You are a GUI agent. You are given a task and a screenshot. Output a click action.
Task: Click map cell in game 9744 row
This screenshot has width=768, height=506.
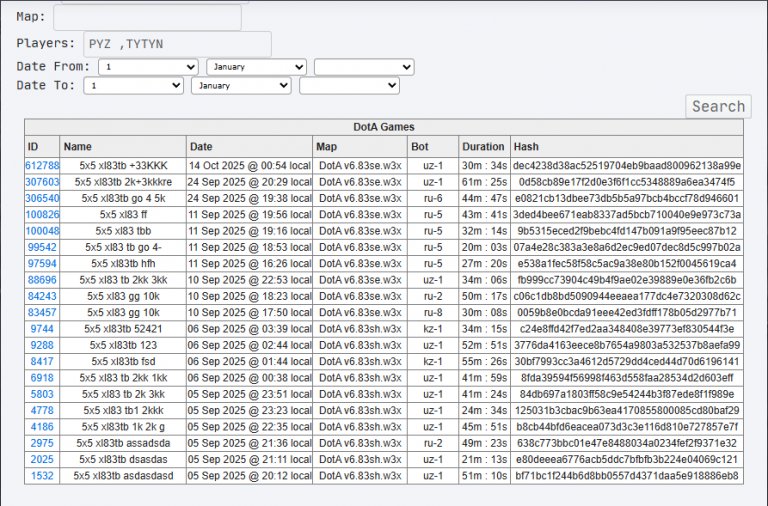[360, 329]
